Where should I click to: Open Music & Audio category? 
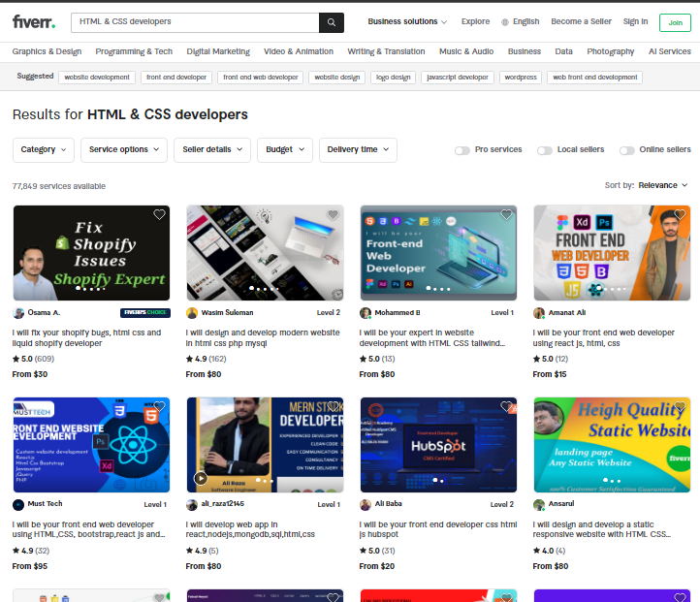tap(466, 51)
